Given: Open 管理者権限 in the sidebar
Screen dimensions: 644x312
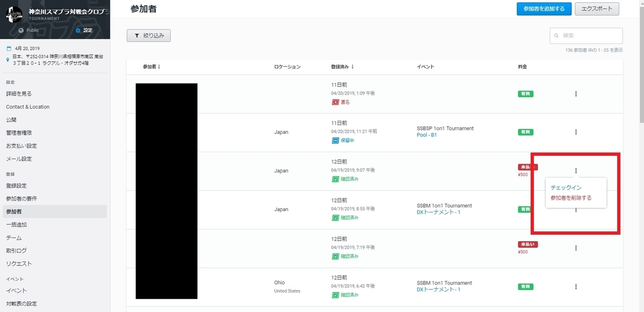Looking at the screenshot, I should 19,133.
